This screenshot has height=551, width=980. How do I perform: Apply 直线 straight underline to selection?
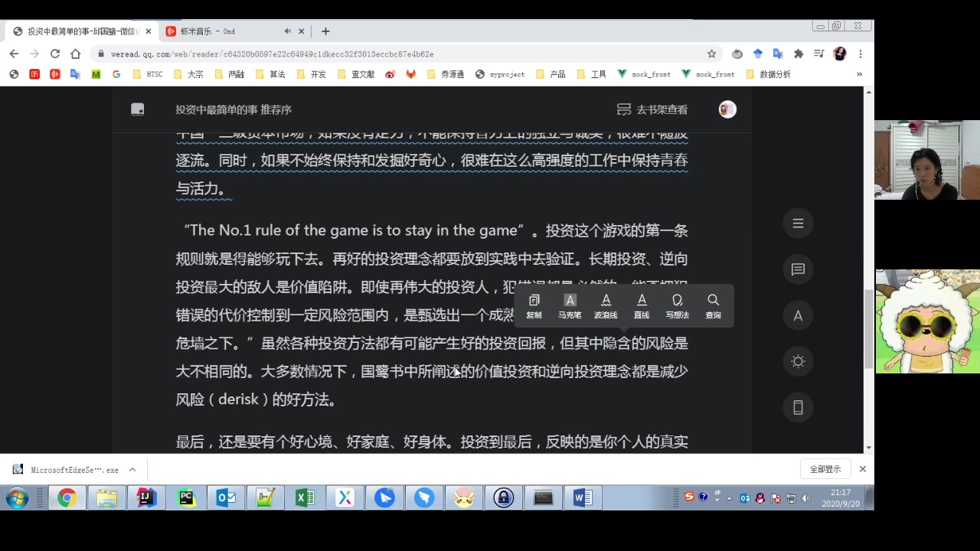click(642, 306)
